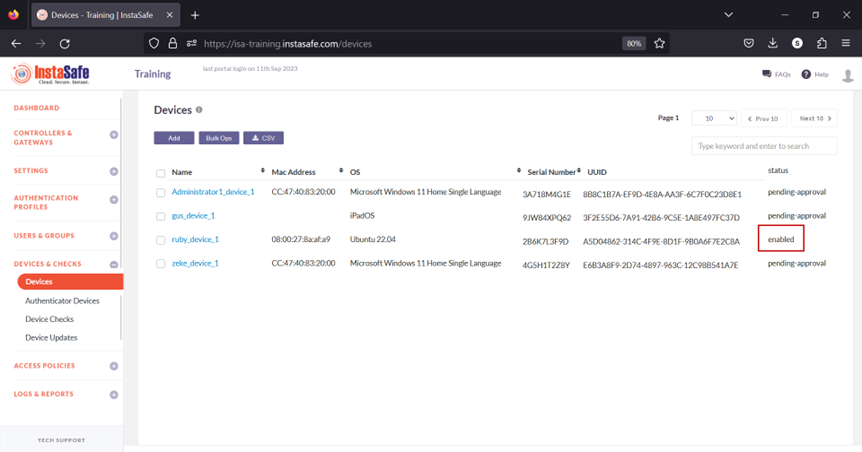
Task: Bookmark this page with star icon
Action: pyautogui.click(x=660, y=44)
